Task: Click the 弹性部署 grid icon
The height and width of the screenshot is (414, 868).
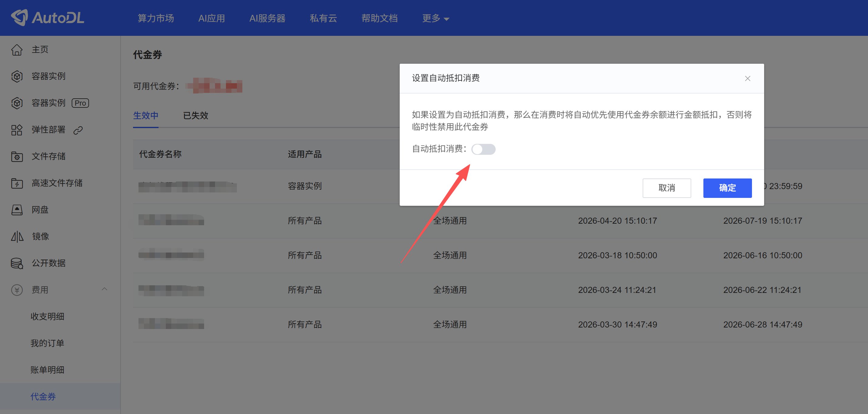Action: click(x=17, y=130)
